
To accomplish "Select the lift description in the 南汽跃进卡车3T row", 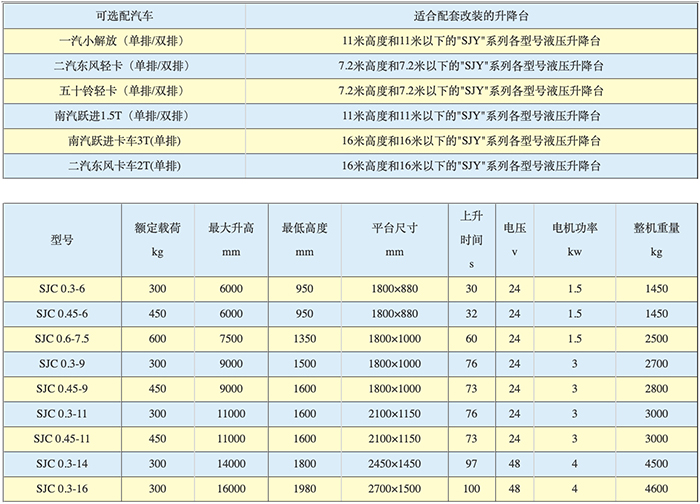I will pos(471,142).
